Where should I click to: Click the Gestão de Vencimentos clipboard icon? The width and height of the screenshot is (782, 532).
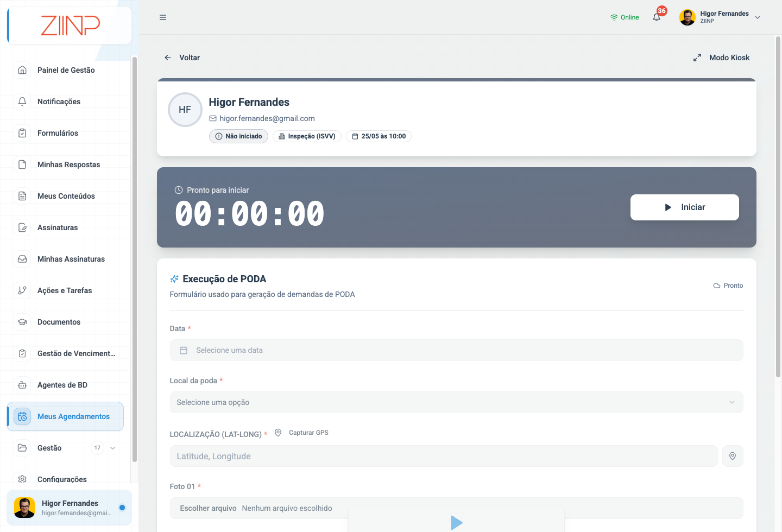point(22,353)
